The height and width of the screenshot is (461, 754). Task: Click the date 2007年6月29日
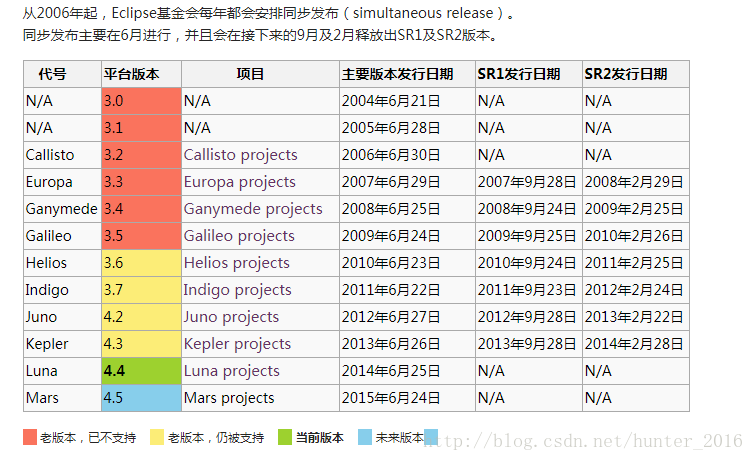391,182
